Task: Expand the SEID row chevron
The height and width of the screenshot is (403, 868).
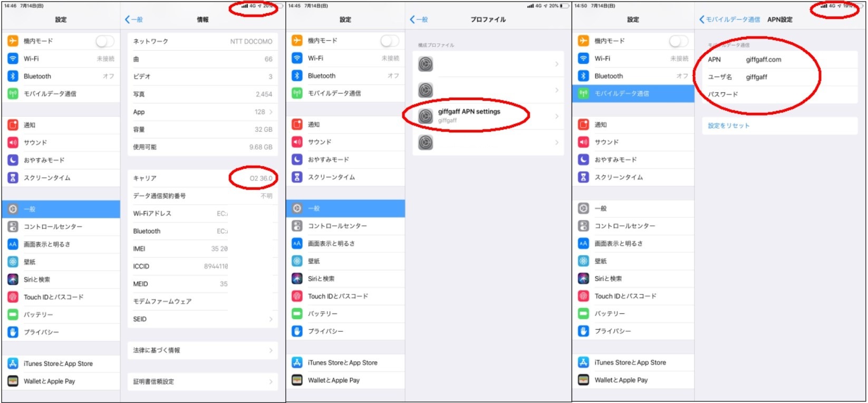Action: coord(271,319)
